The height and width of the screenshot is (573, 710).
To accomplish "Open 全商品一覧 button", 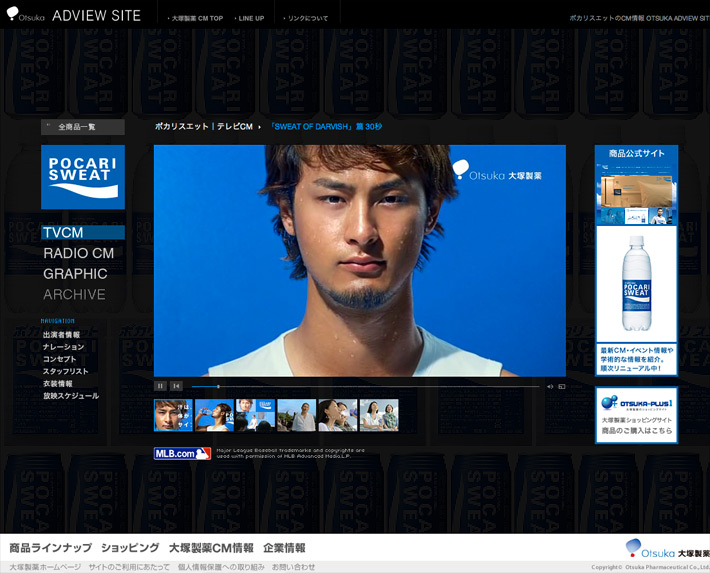I will pyautogui.click(x=83, y=127).
